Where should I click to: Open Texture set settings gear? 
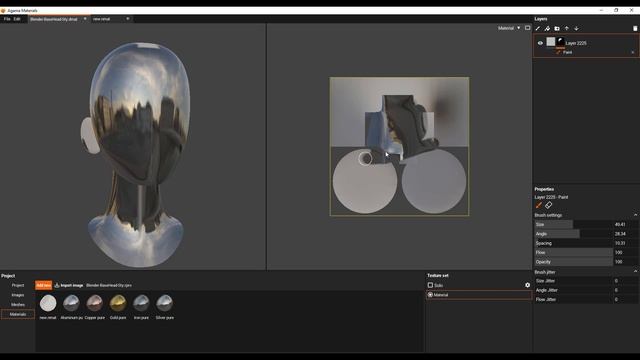pyautogui.click(x=527, y=285)
